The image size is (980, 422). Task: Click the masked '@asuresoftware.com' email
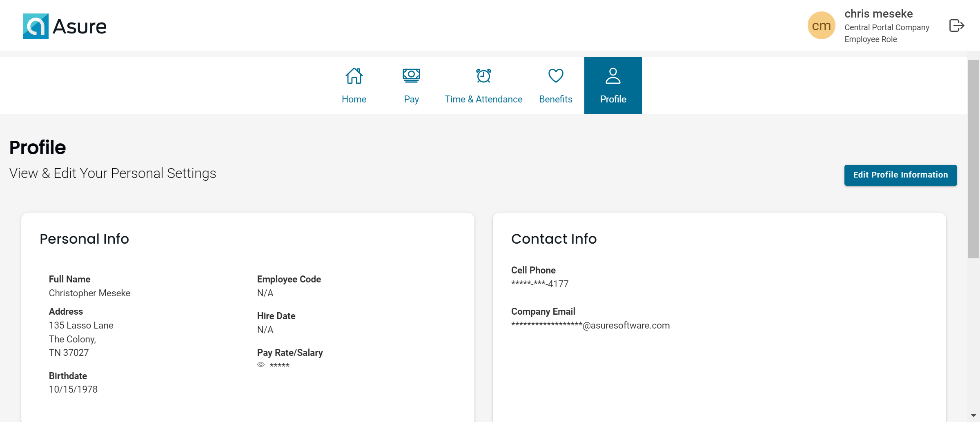(x=590, y=325)
